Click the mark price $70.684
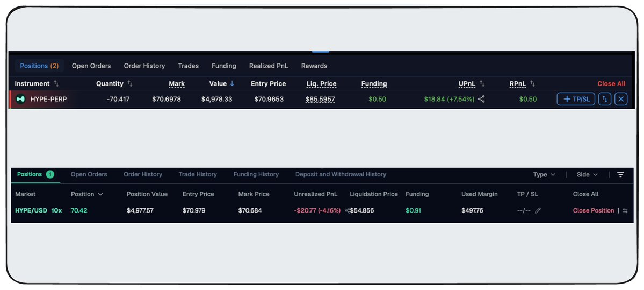The image size is (644, 290). [x=250, y=210]
